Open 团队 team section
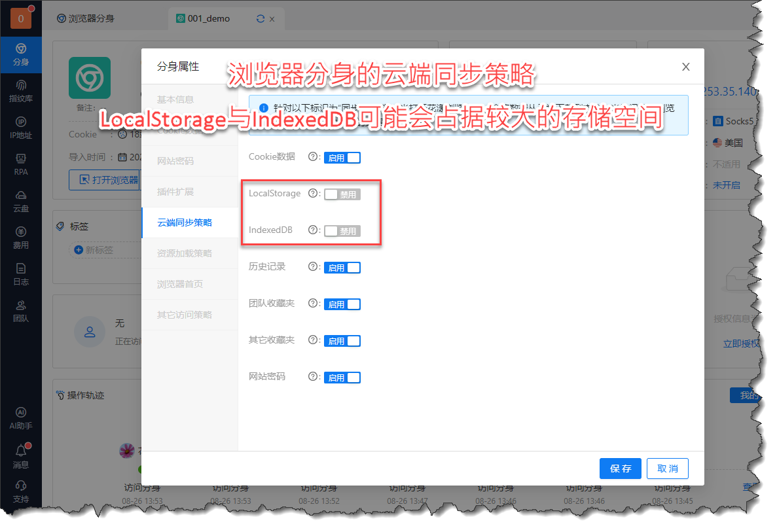Viewport: 777px width, 532px height. [x=21, y=311]
